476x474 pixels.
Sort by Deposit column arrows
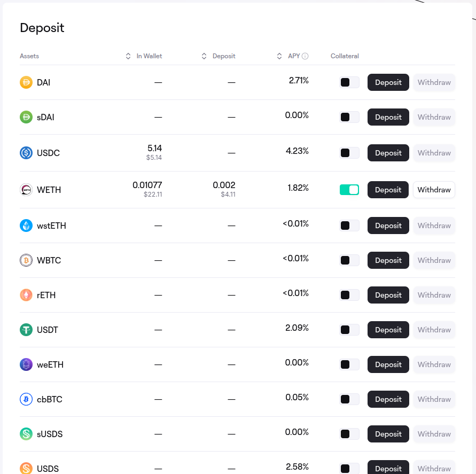204,56
